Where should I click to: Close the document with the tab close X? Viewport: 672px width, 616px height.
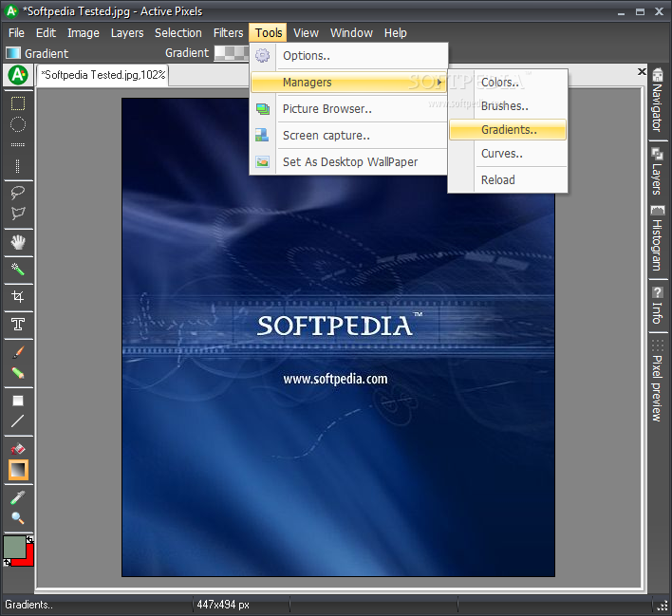tap(642, 71)
